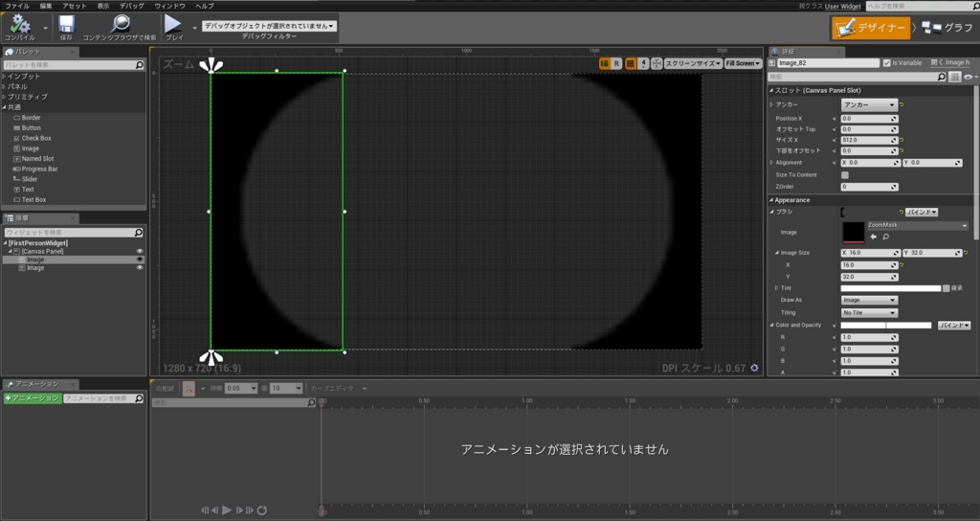Viewport: 980px width, 521px height.
Task: Open the debug object filter dropdown
Action: (x=269, y=26)
